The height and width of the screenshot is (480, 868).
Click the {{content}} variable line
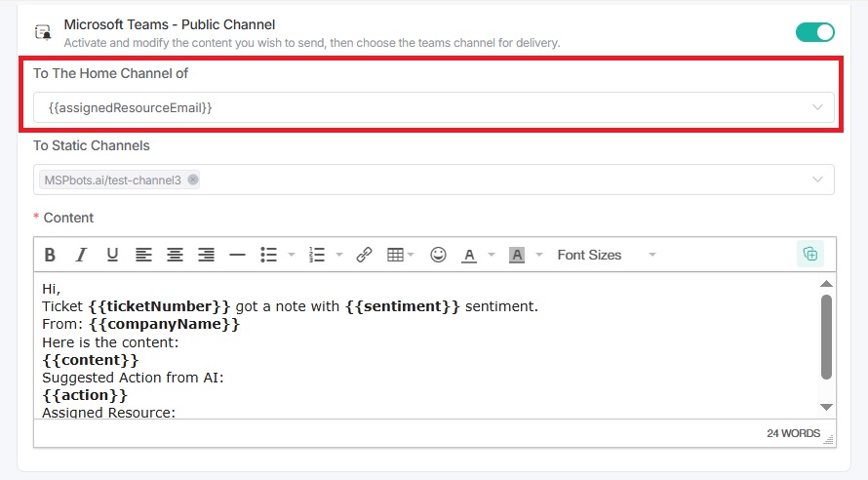coord(91,360)
